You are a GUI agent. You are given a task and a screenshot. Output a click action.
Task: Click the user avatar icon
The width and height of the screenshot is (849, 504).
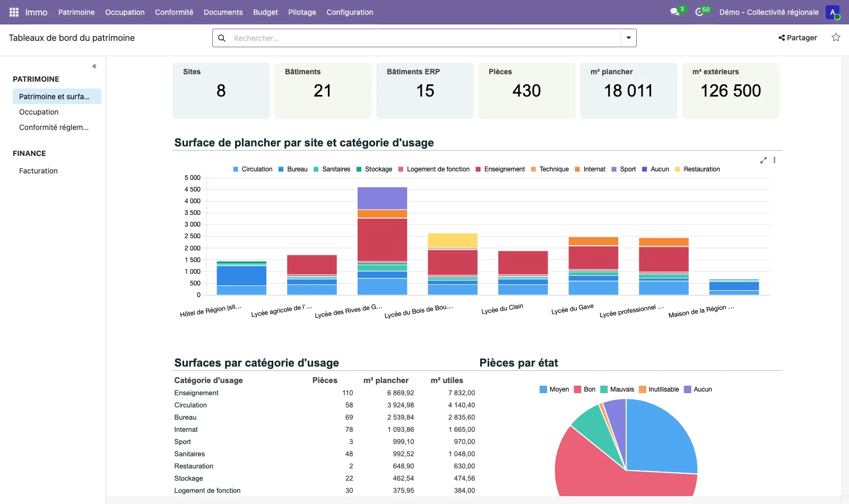pos(833,12)
